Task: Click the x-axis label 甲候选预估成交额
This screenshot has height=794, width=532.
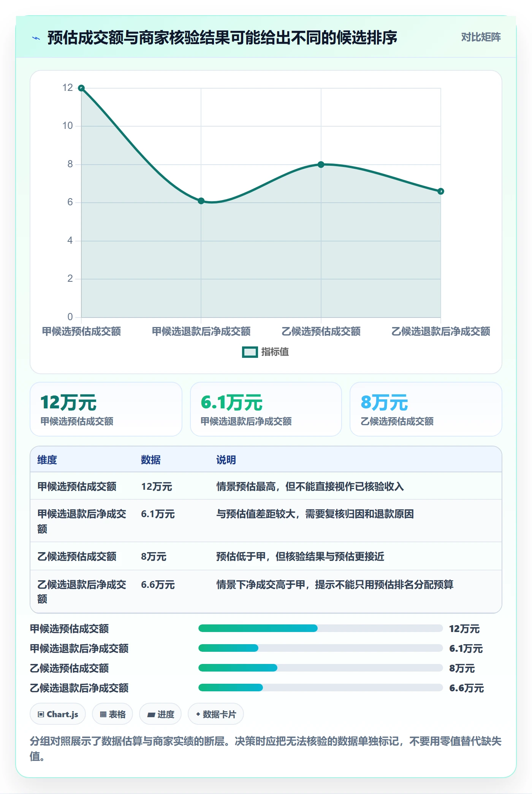Action: (x=81, y=331)
